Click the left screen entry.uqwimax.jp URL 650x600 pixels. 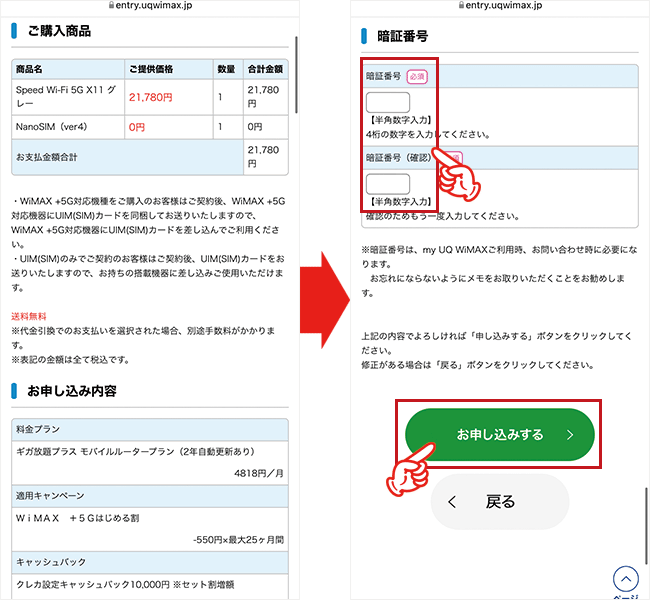(x=154, y=5)
